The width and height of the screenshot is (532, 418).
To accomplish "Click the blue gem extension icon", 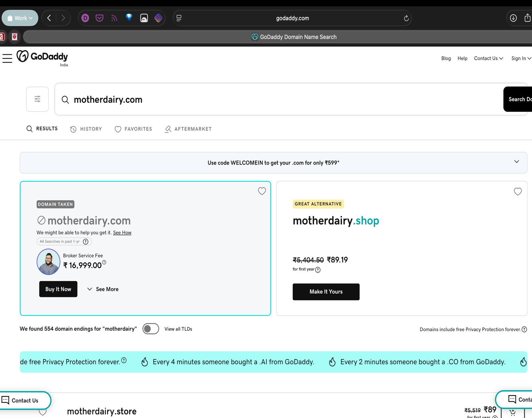I will 129,18.
